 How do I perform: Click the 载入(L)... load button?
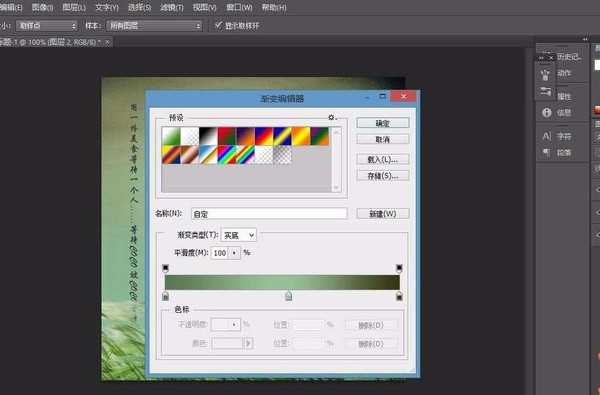click(x=383, y=159)
